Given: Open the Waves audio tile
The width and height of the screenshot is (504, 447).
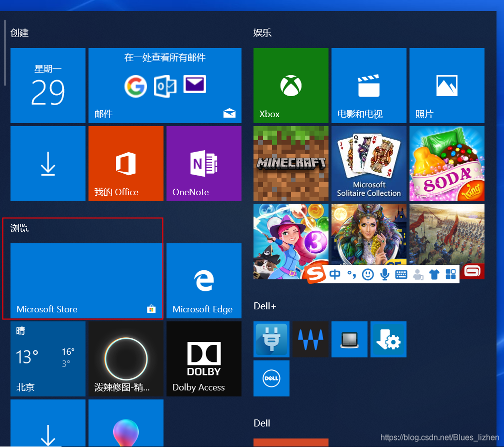Looking at the screenshot, I should click(310, 339).
